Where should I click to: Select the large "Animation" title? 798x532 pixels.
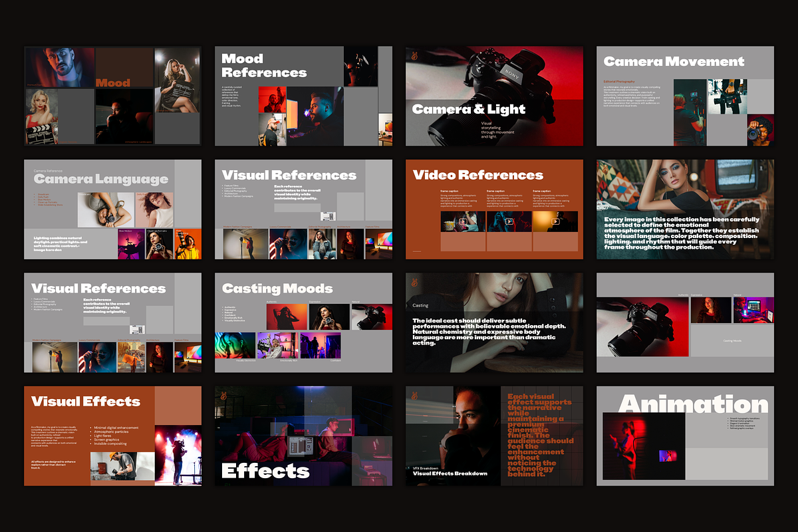point(694,404)
